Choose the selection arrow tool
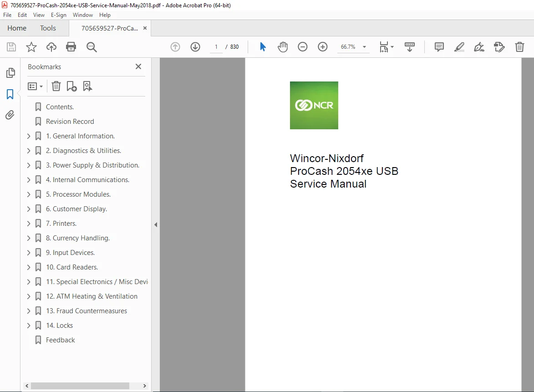The height and width of the screenshot is (392, 534). coord(263,46)
